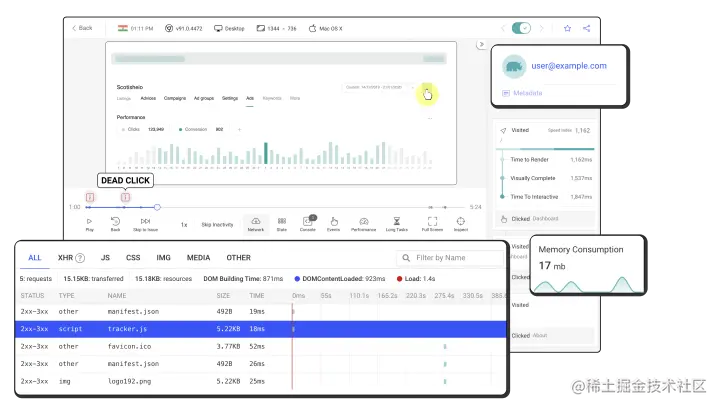720x408 pixels.
Task: Click the replay timeline progress handle
Action: [x=157, y=207]
